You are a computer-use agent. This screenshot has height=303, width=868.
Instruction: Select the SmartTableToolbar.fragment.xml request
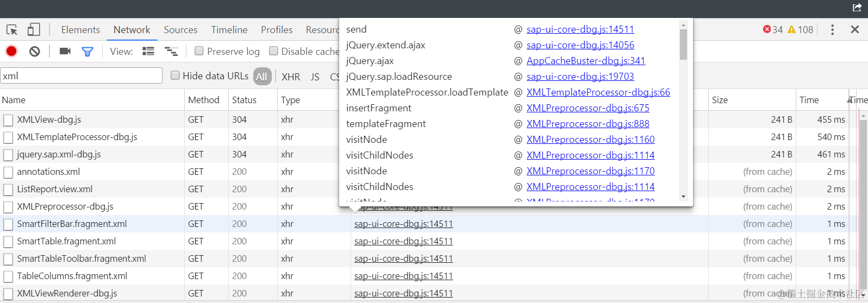[x=82, y=258]
